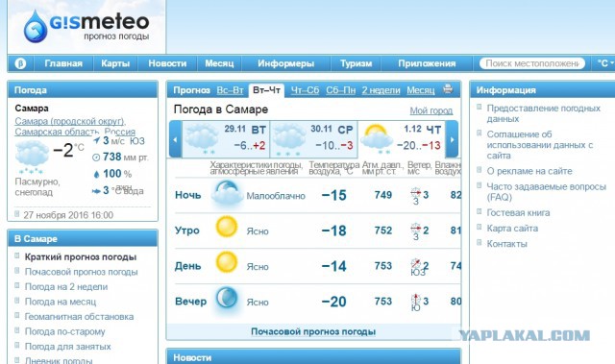Open the °C units dropdown

[x=604, y=63]
